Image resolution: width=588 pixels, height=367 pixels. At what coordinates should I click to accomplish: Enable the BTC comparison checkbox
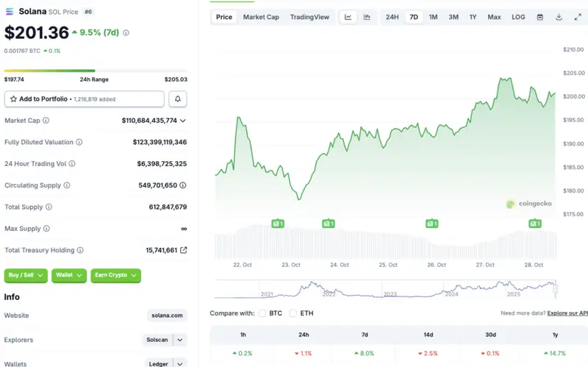click(x=262, y=313)
